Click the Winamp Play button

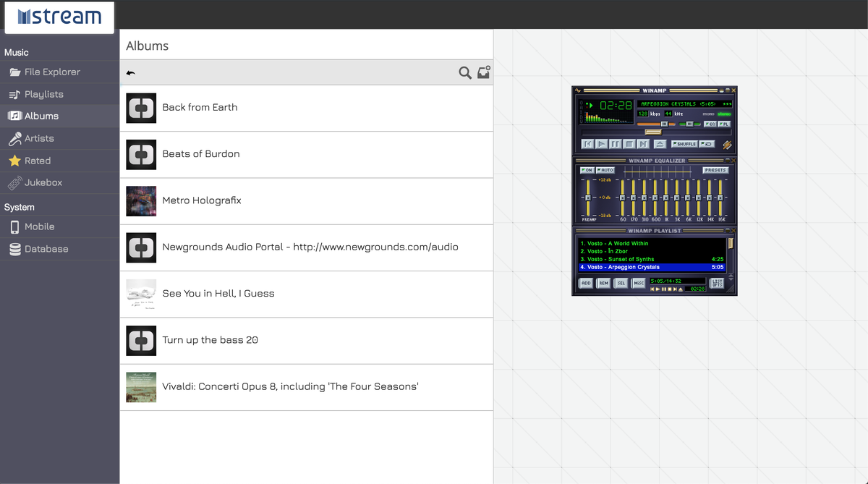point(602,144)
